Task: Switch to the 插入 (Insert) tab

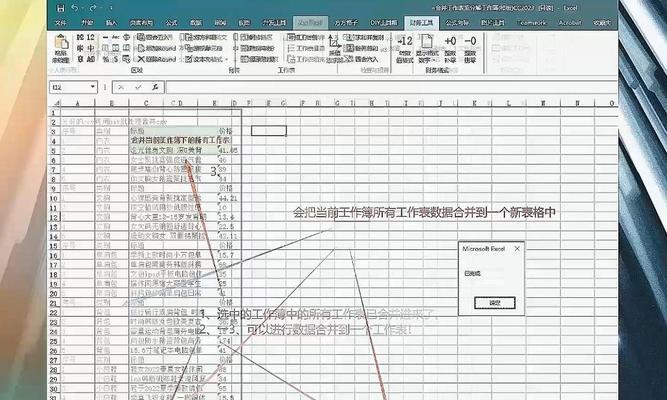Action: pos(111,23)
